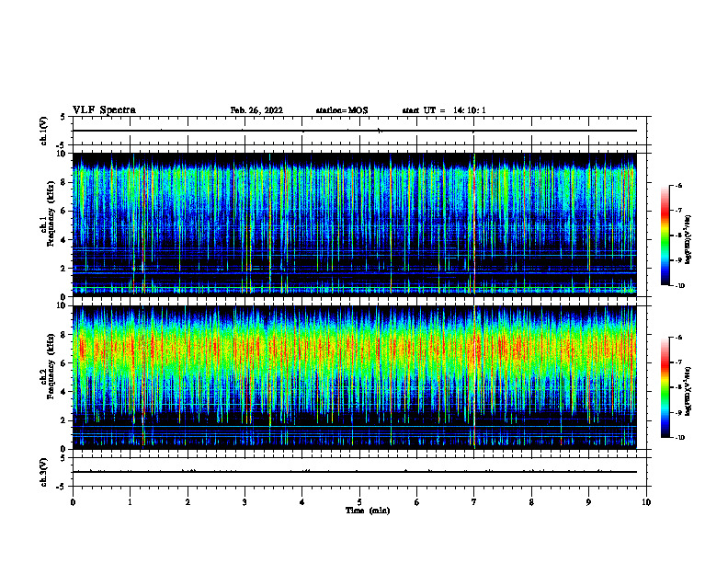Click the "-8" label on ch.1 color bar
The width and height of the screenshot is (728, 563).
[x=677, y=236]
